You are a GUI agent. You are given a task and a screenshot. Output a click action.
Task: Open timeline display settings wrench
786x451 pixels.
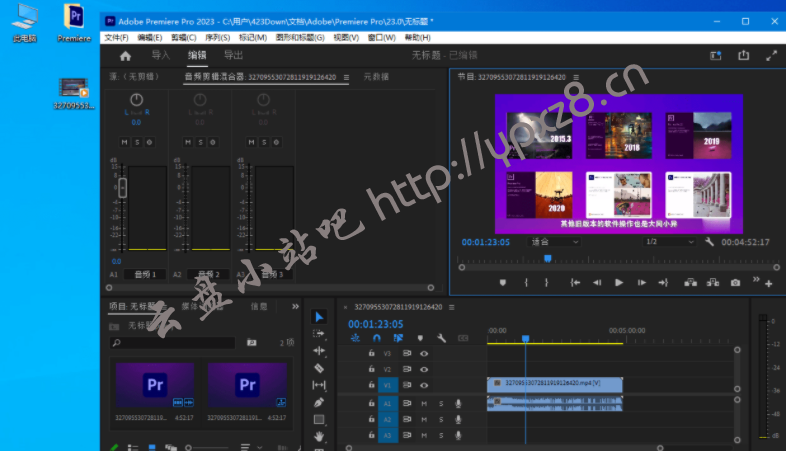pyautogui.click(x=442, y=338)
